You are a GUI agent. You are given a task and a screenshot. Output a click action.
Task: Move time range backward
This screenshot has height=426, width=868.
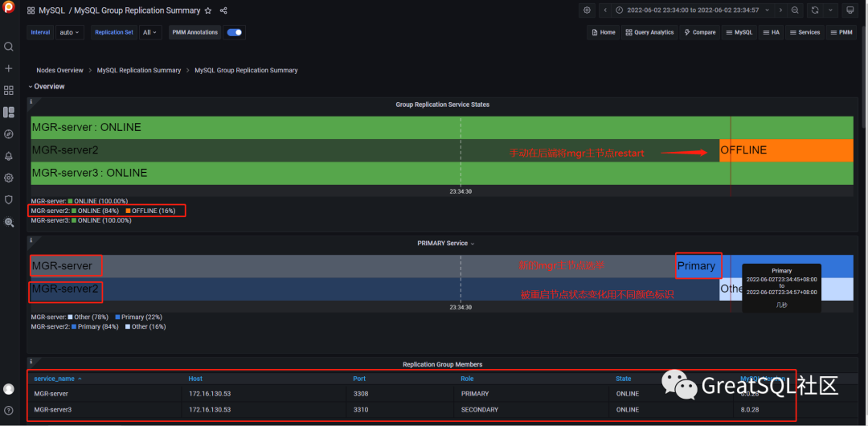coord(605,10)
